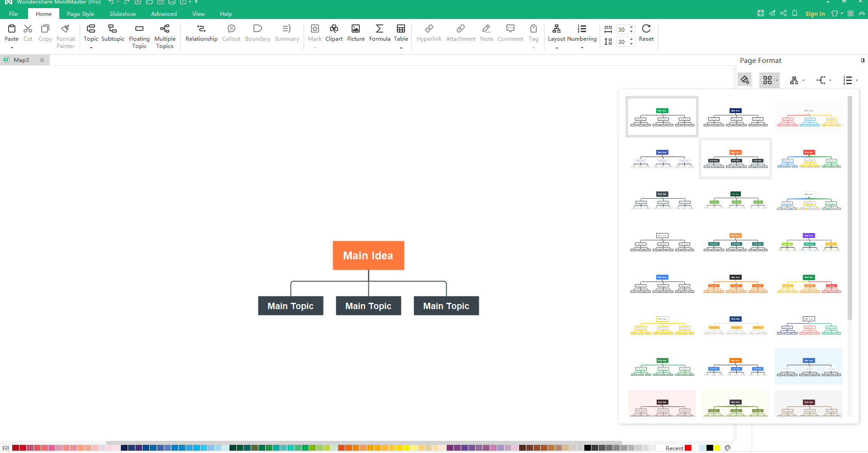
Task: Click the theme list vertical scrollbar
Action: 850,208
